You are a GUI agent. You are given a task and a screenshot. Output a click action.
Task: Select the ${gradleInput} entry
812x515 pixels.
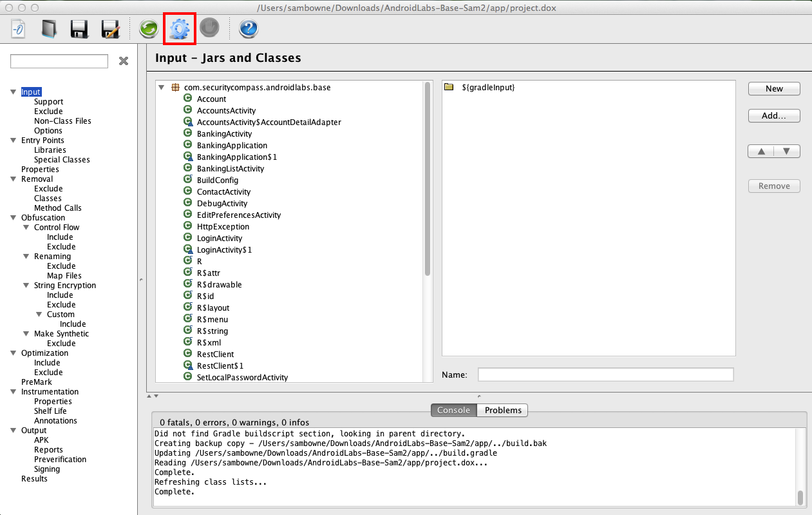(488, 87)
